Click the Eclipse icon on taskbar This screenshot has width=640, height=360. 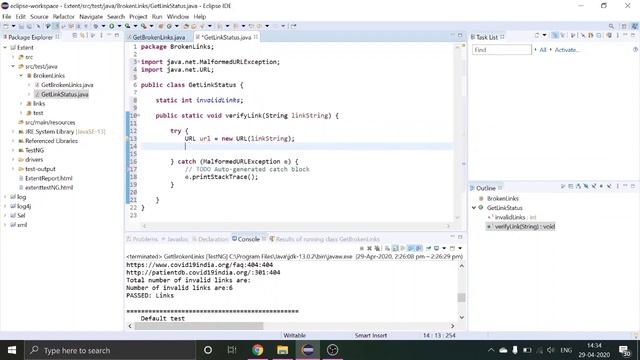pos(308,350)
